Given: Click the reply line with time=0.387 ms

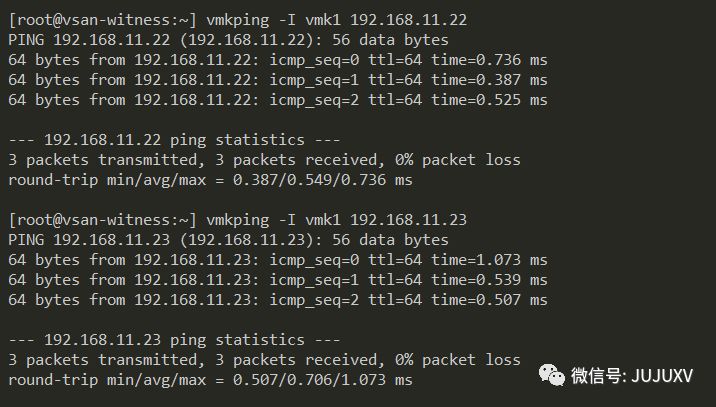Looking at the screenshot, I should (x=278, y=80).
